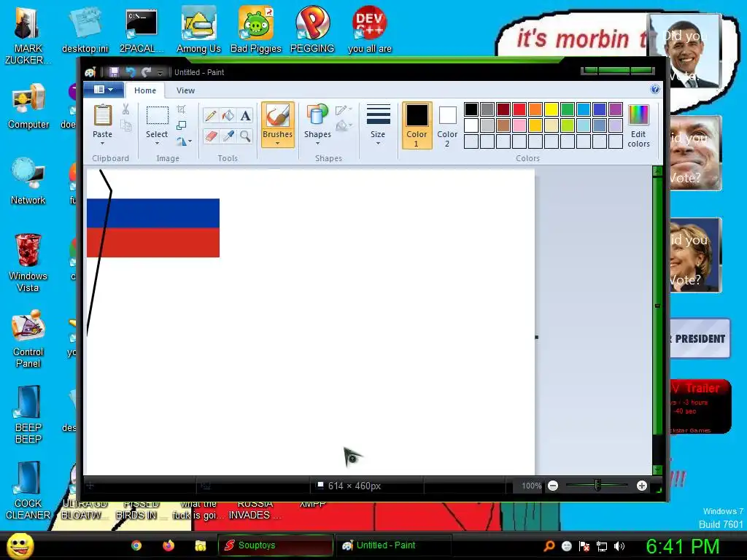Click the Redo arrow in quick access toolbar
Viewport: 747px width, 560px height.
146,72
